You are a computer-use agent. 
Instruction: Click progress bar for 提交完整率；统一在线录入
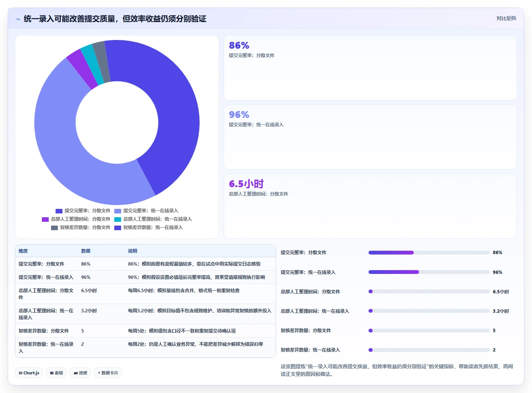[429, 272]
